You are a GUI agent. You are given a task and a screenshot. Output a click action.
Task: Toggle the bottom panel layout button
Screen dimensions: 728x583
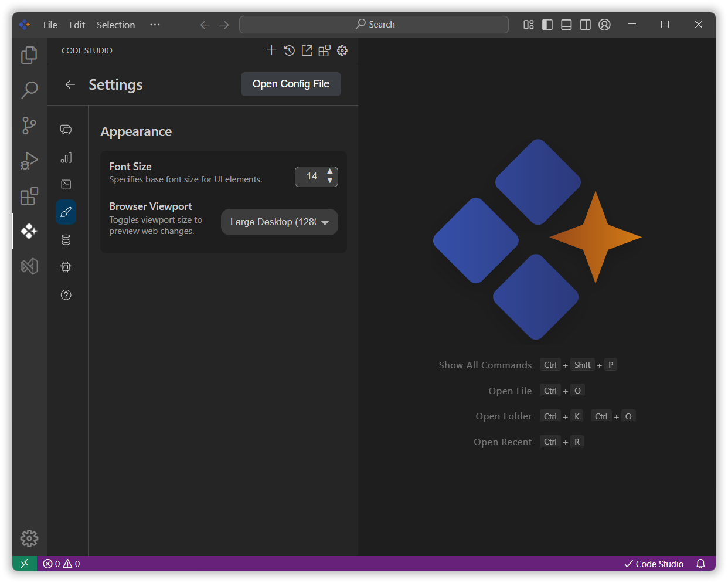tap(566, 25)
